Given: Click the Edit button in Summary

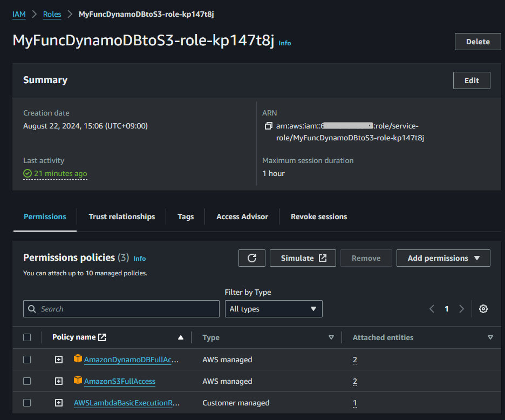Looking at the screenshot, I should (472, 80).
